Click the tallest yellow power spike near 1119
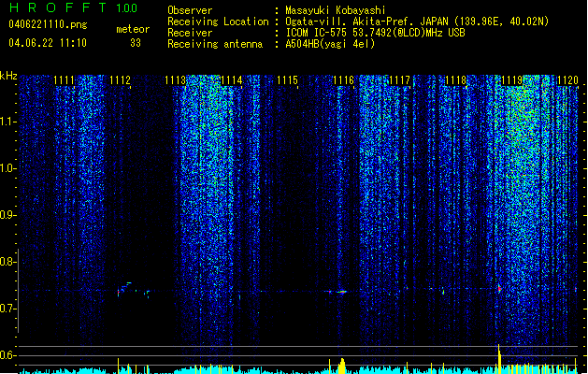The width and height of the screenshot is (588, 374). click(499, 358)
